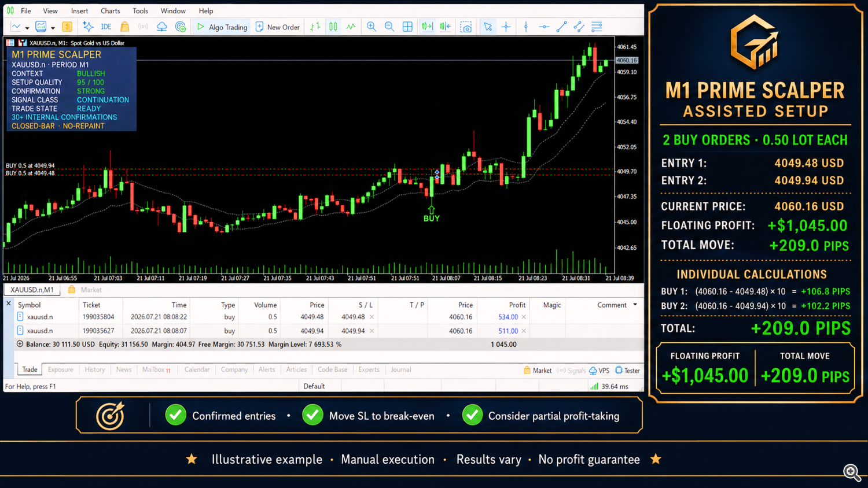The image size is (868, 488).
Task: Draw a vertical line
Action: tap(526, 27)
